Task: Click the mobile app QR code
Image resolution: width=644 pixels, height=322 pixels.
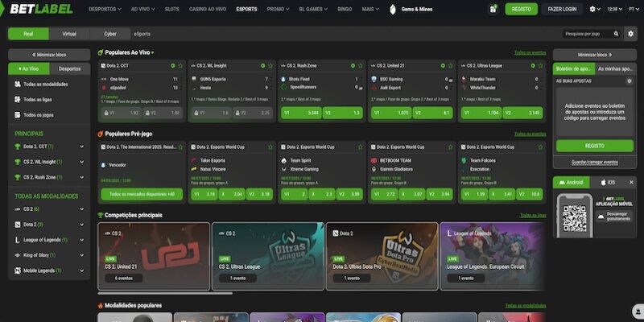Action: point(574,218)
